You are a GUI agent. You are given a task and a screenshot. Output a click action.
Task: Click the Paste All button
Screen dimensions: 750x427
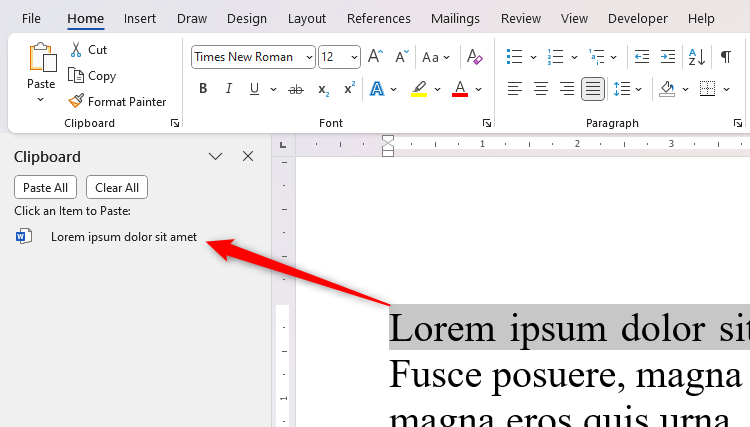pos(45,187)
